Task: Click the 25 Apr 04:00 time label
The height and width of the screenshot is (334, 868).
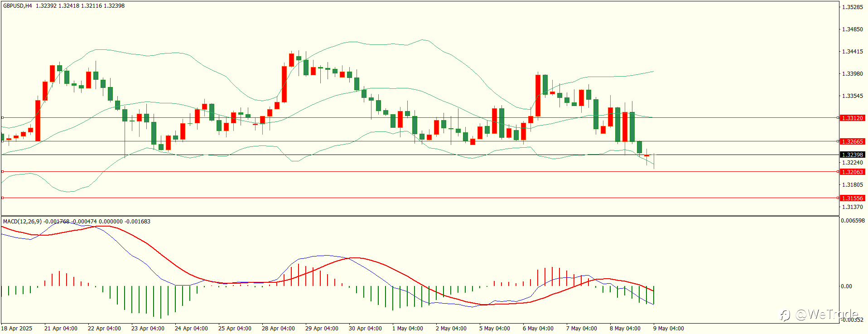Action: click(x=235, y=328)
